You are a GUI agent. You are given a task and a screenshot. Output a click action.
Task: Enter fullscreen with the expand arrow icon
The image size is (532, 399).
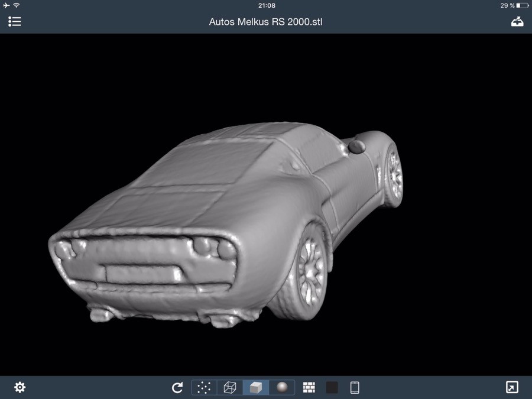click(x=512, y=387)
